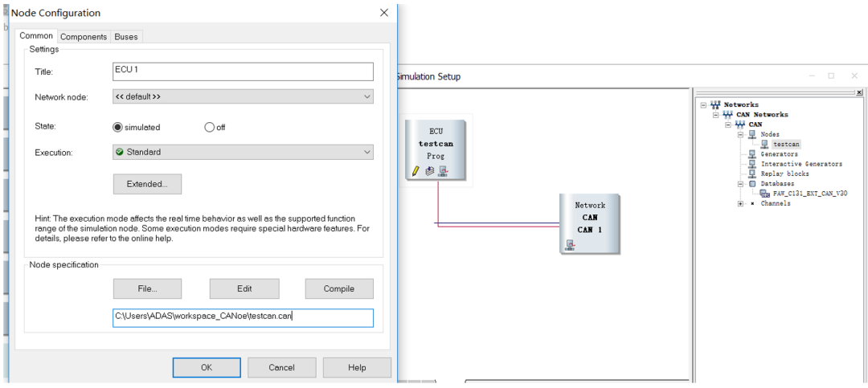Image resolution: width=868 pixels, height=388 pixels.
Task: Select the simulated state radio button
Action: (117, 127)
